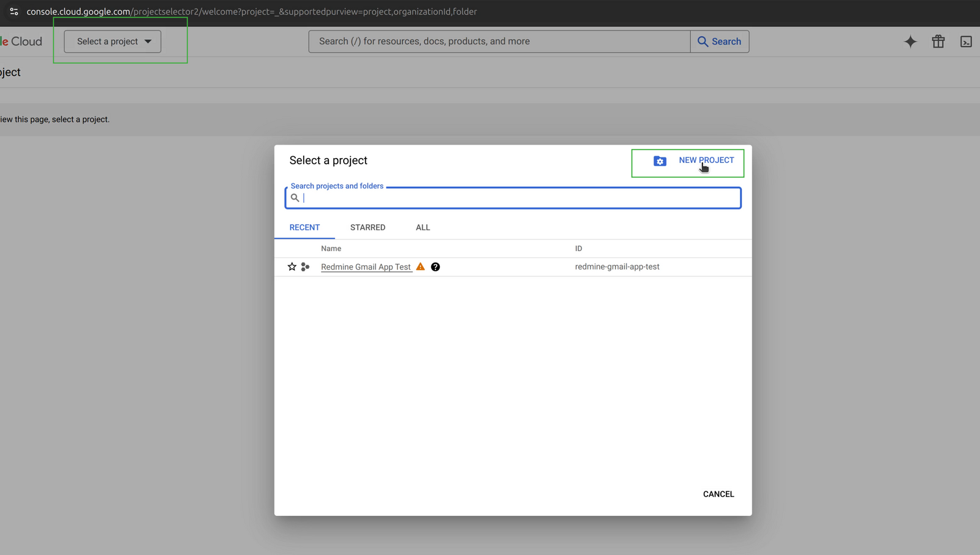Star the Redmine Gmail App Test project
This screenshot has width=980, height=555.
click(291, 266)
